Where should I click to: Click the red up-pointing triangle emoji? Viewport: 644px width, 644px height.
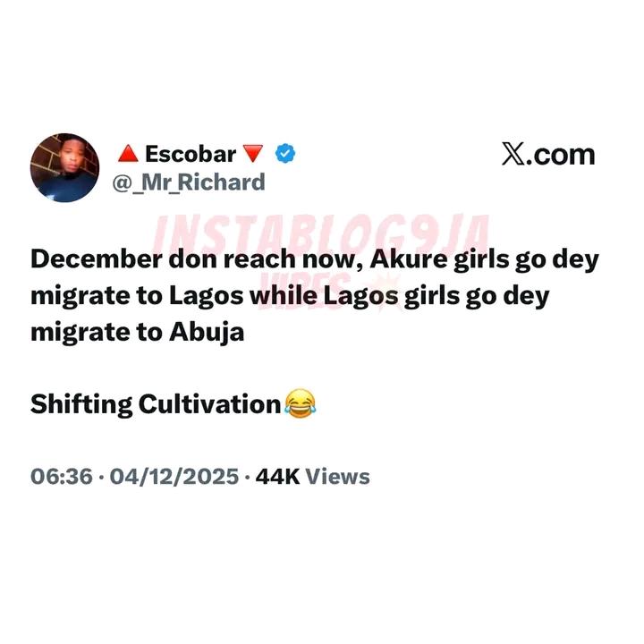click(128, 154)
